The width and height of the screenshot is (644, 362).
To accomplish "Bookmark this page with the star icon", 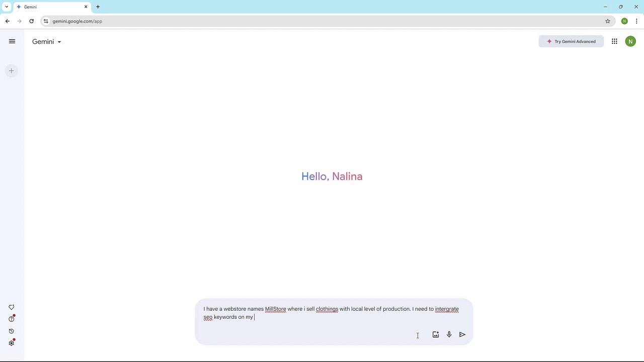I will point(608,21).
